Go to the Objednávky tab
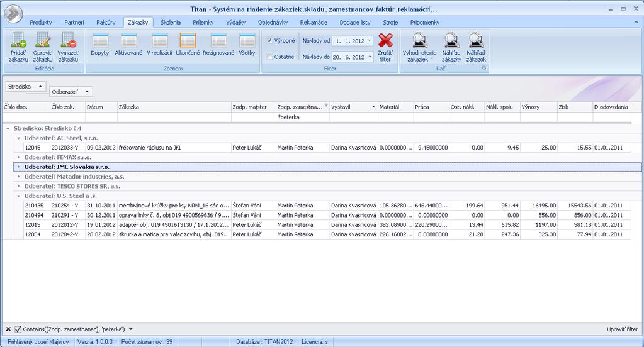The height and width of the screenshot is (347, 644). pos(273,22)
